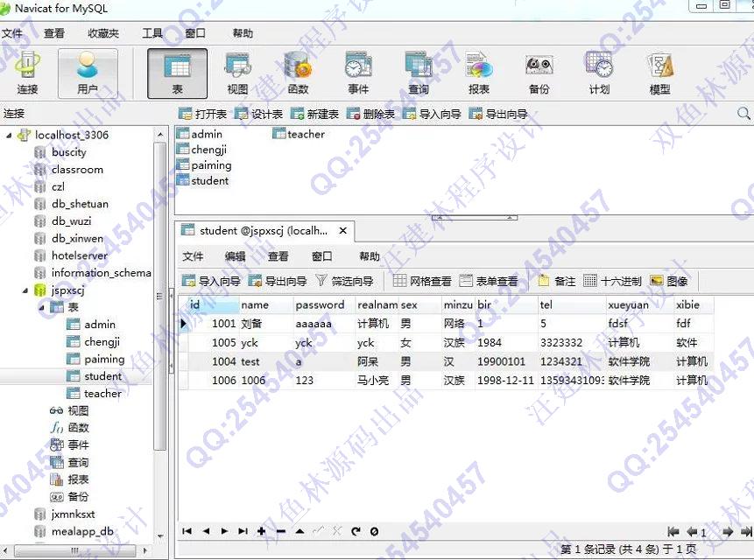Click 导入向导 in the object list toolbar

tap(432, 114)
